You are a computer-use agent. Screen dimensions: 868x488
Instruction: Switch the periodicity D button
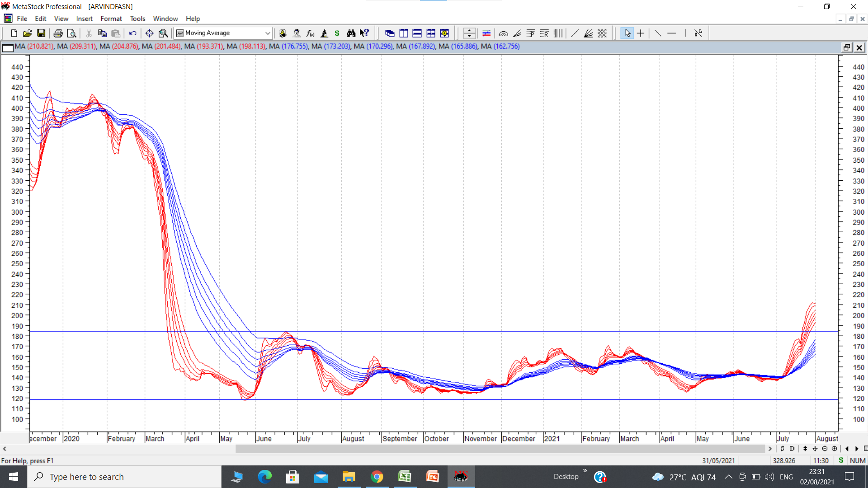pyautogui.click(x=792, y=449)
